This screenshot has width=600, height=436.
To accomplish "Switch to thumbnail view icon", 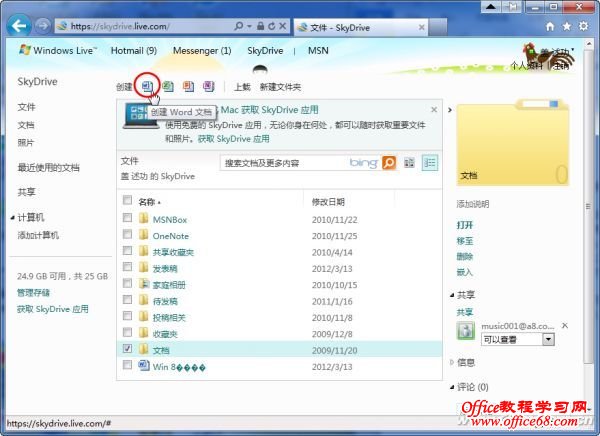I will point(410,162).
